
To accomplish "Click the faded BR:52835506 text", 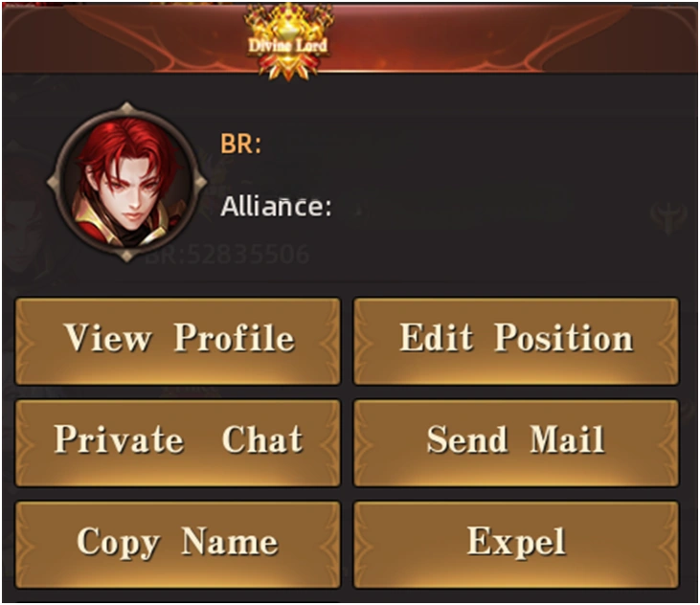I will [x=228, y=256].
